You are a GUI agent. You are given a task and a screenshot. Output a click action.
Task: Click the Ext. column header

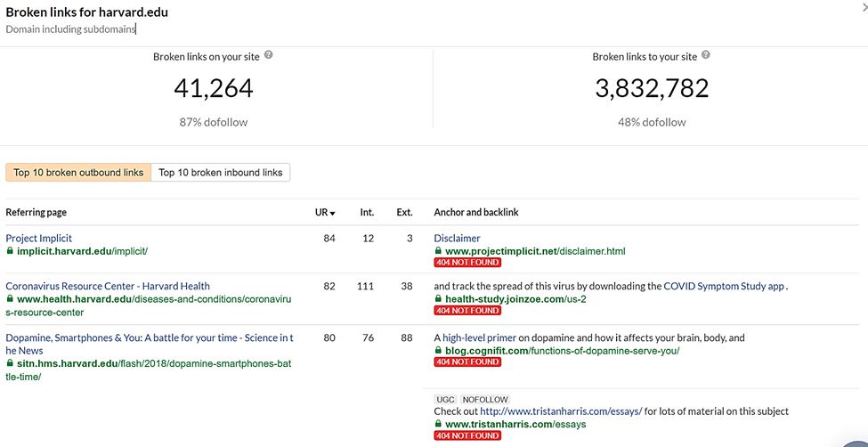coord(405,212)
